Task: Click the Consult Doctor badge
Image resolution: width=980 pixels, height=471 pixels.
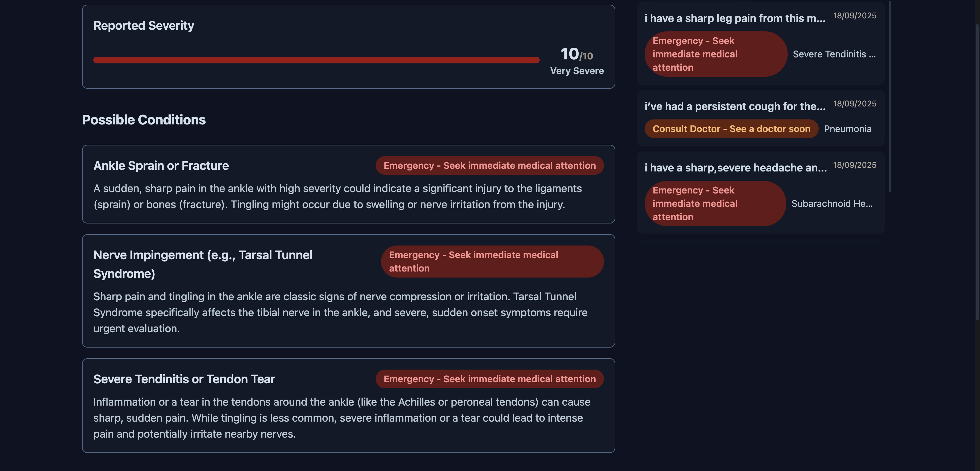Action: 731,129
